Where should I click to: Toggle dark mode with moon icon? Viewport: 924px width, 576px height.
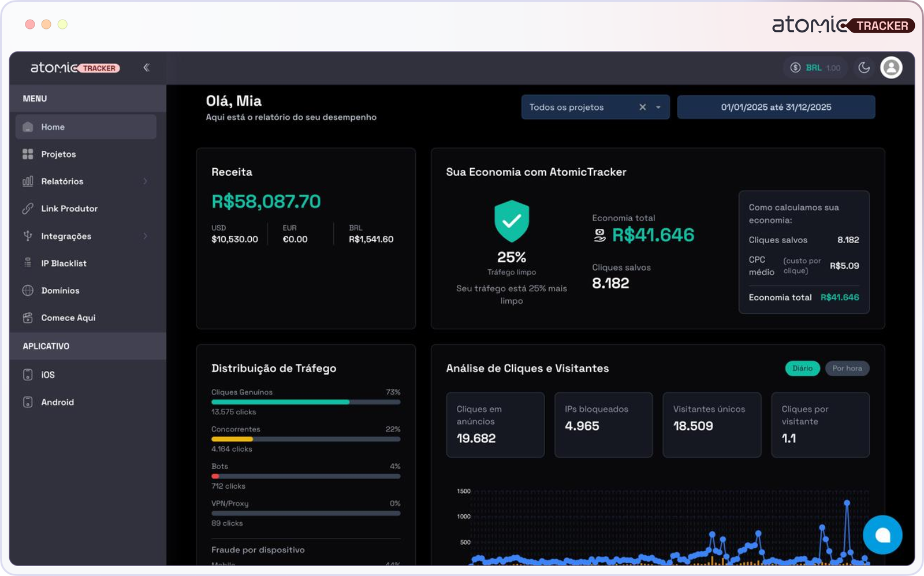(x=864, y=68)
